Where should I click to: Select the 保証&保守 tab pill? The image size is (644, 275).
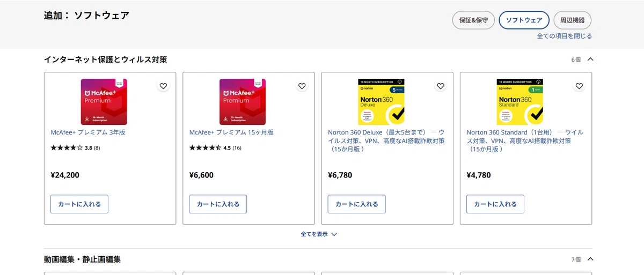(x=473, y=20)
